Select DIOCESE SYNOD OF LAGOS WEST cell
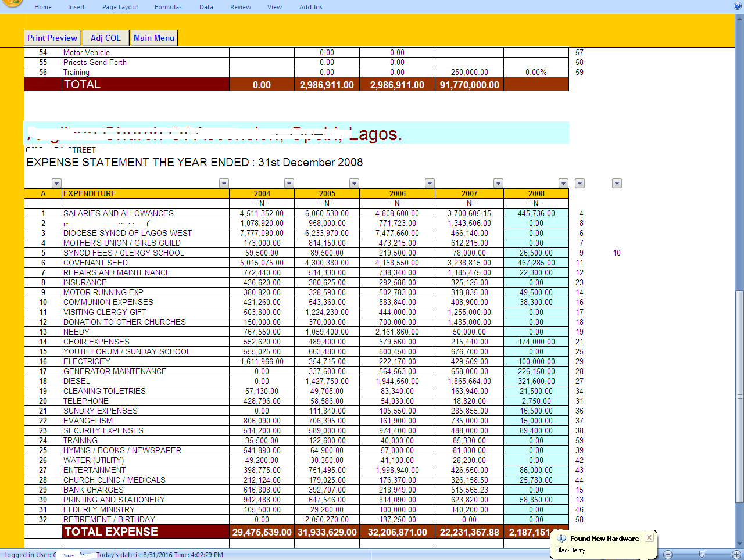This screenshot has width=744, height=560. pyautogui.click(x=145, y=233)
